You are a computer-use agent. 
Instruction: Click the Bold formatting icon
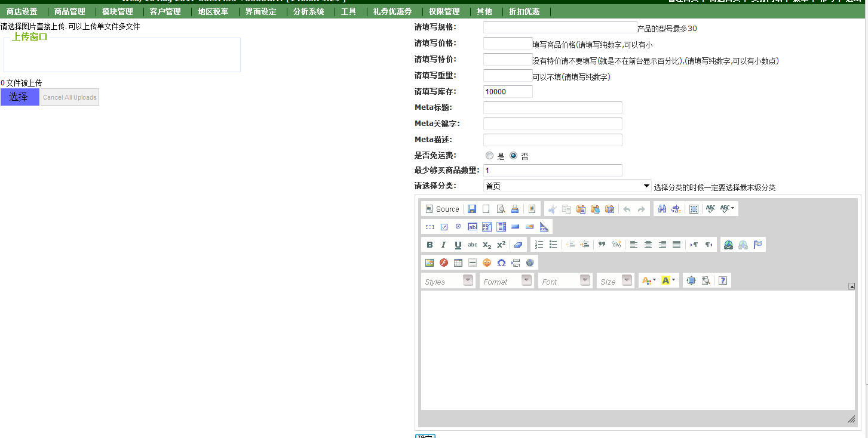point(430,245)
